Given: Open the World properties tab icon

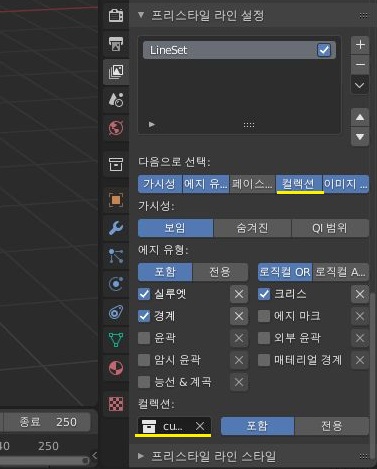Looking at the screenshot, I should 116,128.
